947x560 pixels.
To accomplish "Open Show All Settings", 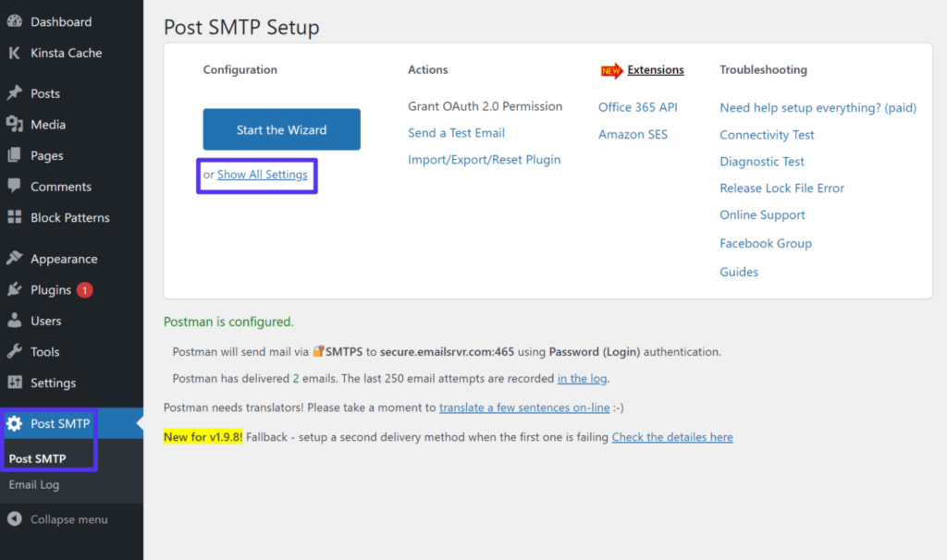I will click(263, 173).
